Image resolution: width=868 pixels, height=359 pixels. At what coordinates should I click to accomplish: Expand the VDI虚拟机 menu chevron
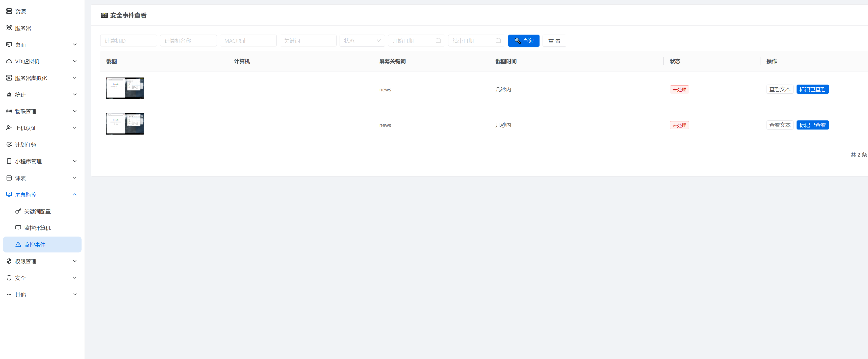coord(74,61)
